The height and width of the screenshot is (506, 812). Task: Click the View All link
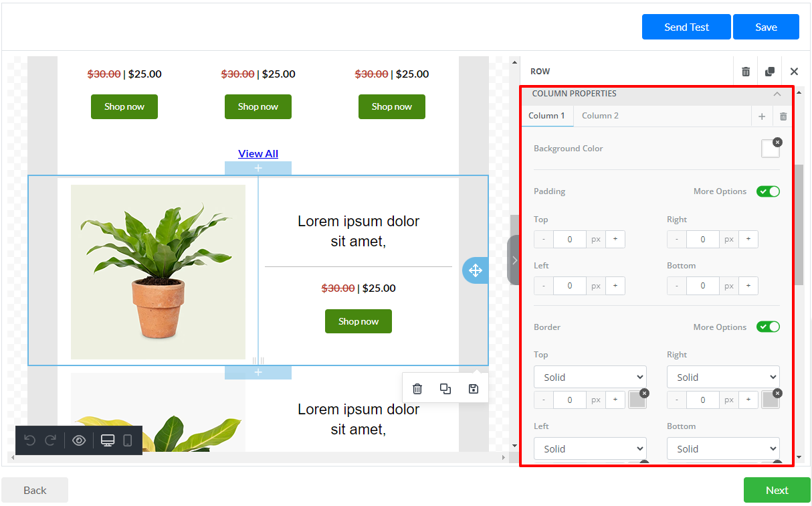(x=258, y=154)
